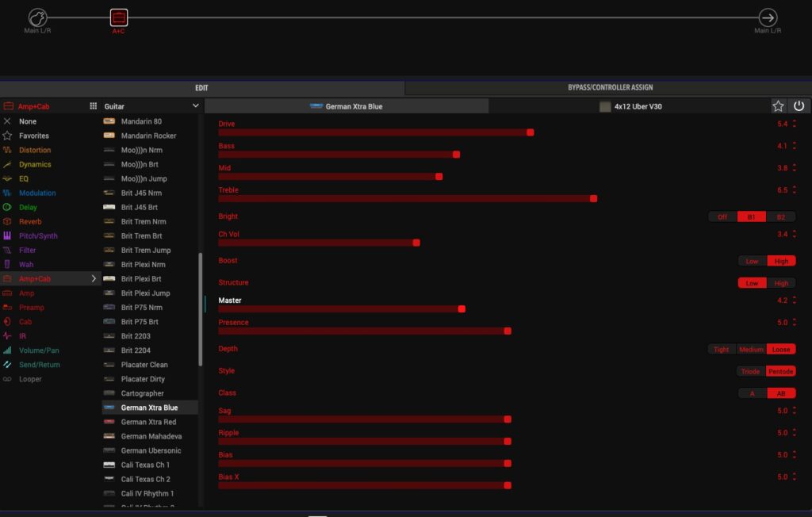Viewport: 812px width, 517px height.
Task: Select the Reverb effect category
Action: pyautogui.click(x=30, y=221)
